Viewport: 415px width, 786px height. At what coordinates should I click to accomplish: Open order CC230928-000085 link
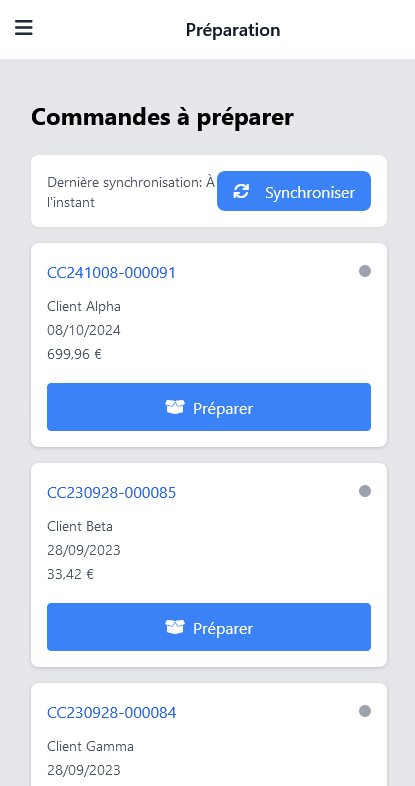111,493
